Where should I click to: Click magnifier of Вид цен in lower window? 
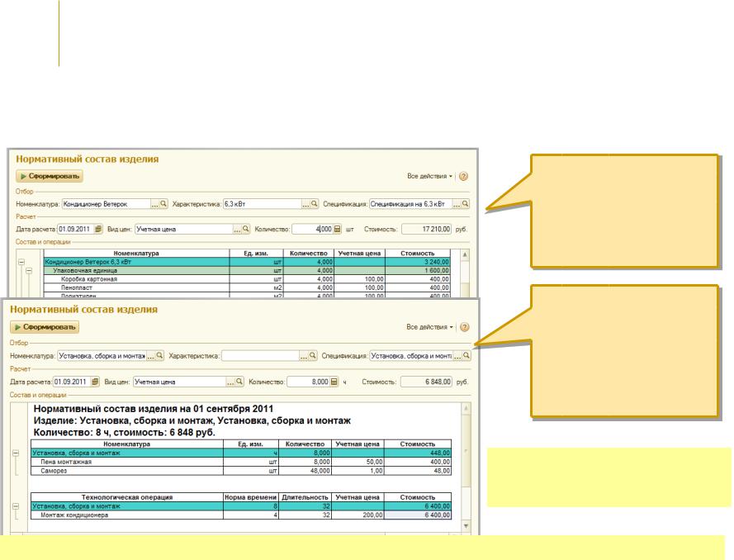pos(239,382)
